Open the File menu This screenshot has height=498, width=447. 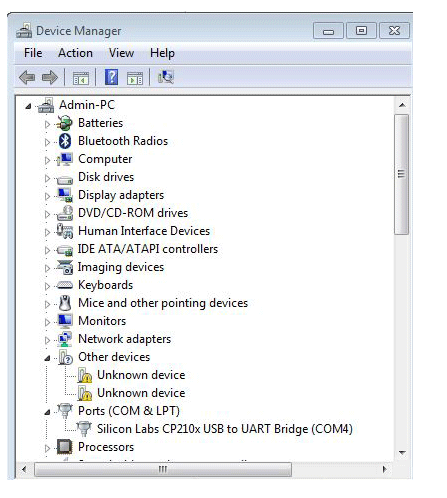click(x=33, y=53)
